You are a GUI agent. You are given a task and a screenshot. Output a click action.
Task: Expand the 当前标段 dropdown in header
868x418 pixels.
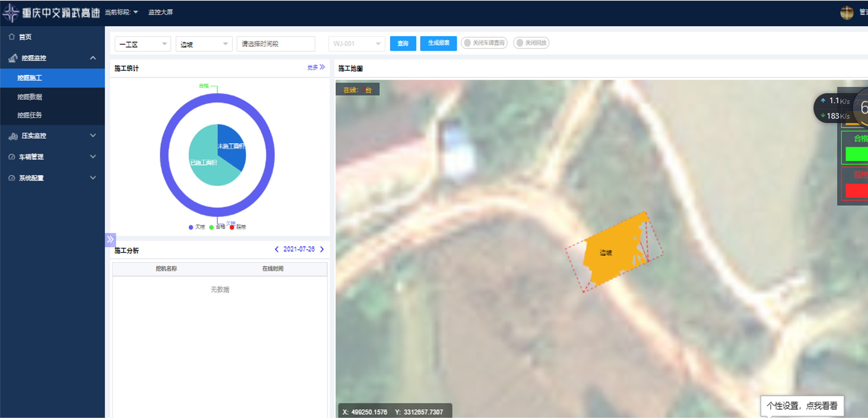pos(121,12)
